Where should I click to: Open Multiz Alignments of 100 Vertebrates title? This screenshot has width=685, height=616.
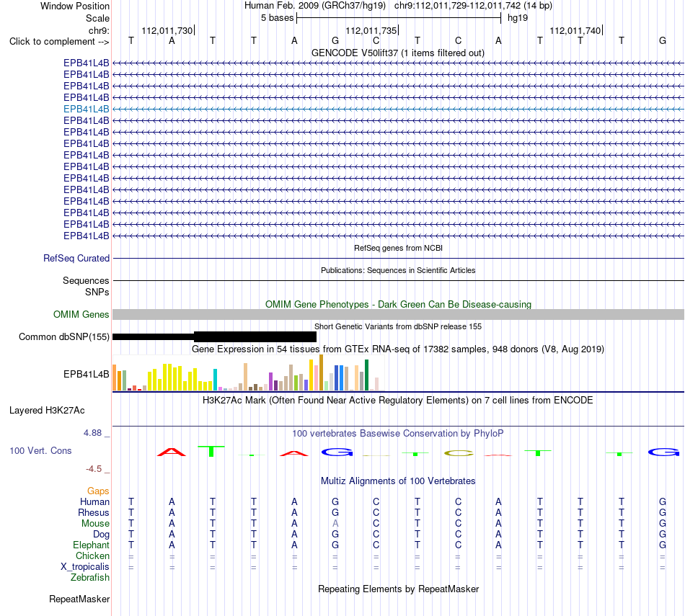pos(398,481)
